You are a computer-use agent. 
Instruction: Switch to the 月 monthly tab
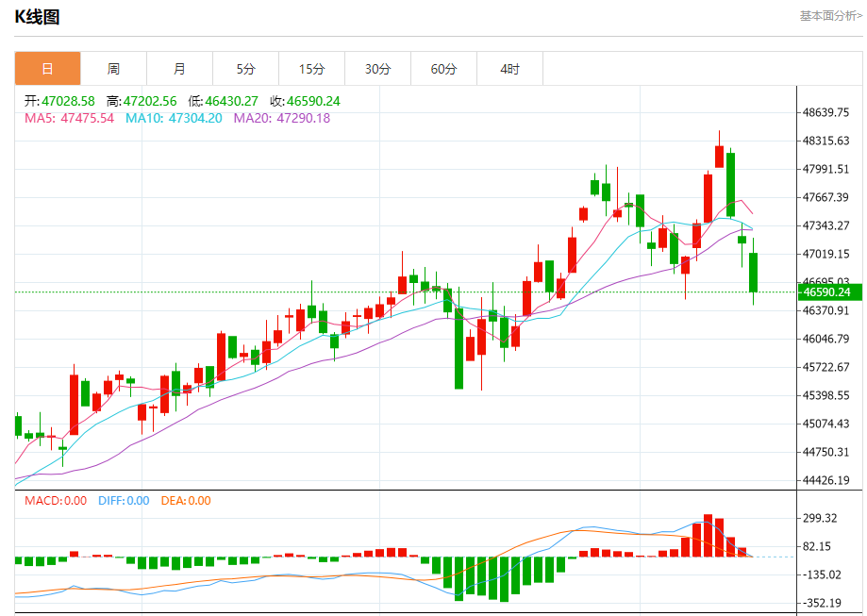tap(179, 69)
